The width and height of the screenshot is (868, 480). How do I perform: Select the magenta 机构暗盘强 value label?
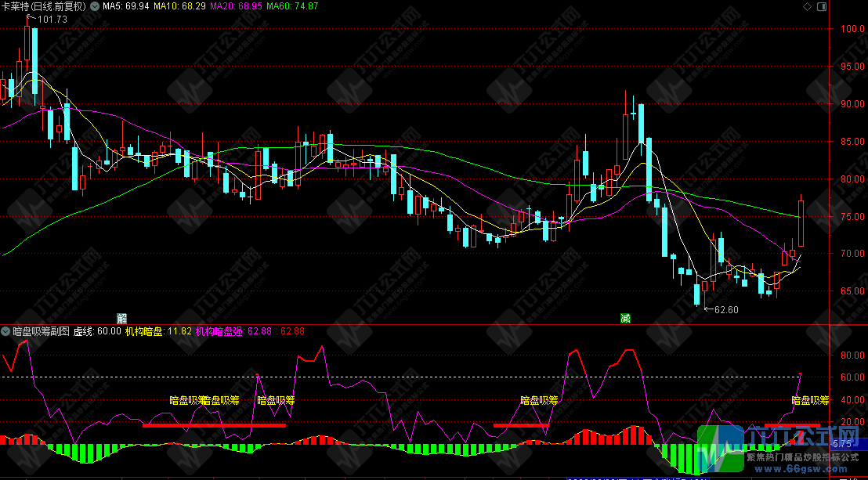233,331
